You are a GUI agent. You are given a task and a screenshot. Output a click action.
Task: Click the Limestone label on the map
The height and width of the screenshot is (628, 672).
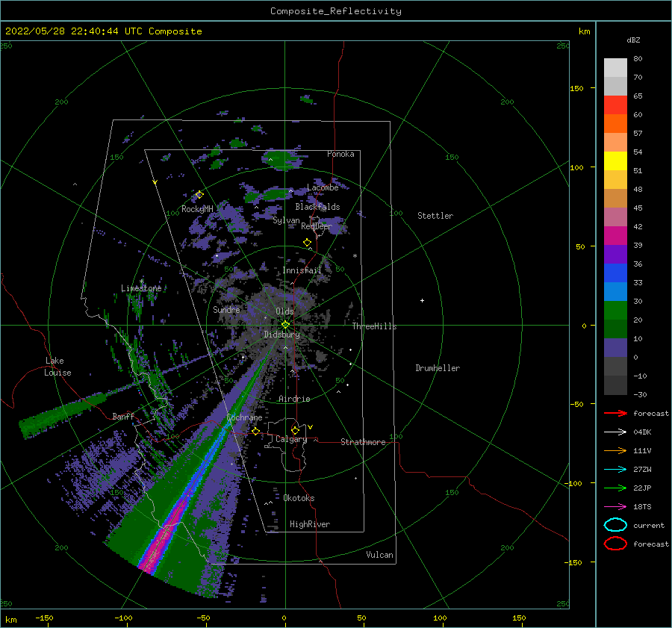coord(141,288)
